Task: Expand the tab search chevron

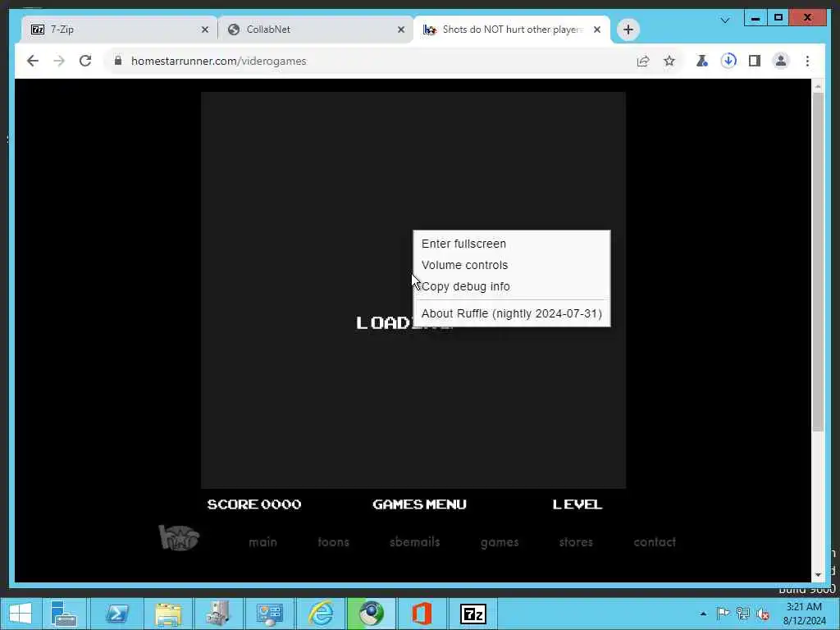Action: (x=725, y=21)
